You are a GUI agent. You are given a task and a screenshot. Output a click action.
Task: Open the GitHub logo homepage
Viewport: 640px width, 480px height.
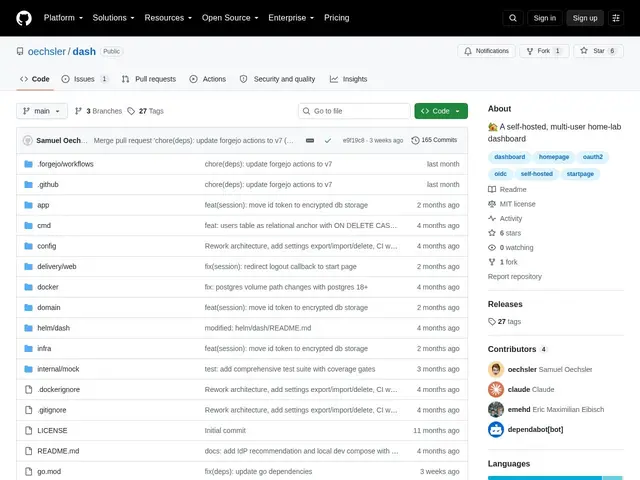24,18
